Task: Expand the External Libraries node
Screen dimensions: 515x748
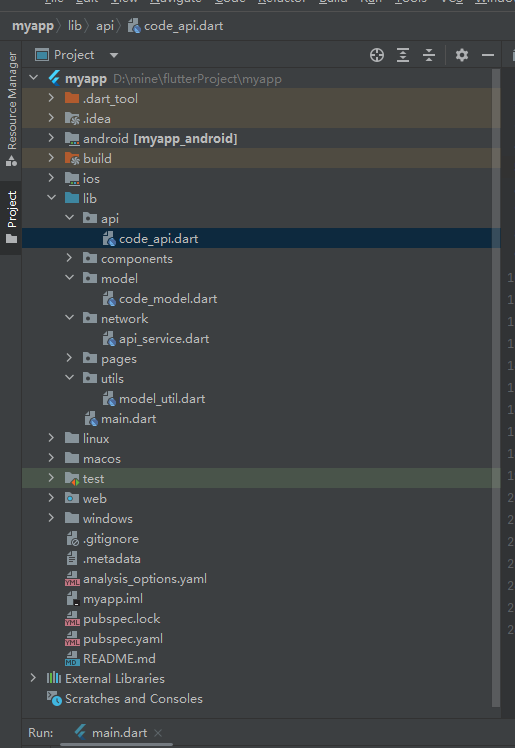Action: 33,678
